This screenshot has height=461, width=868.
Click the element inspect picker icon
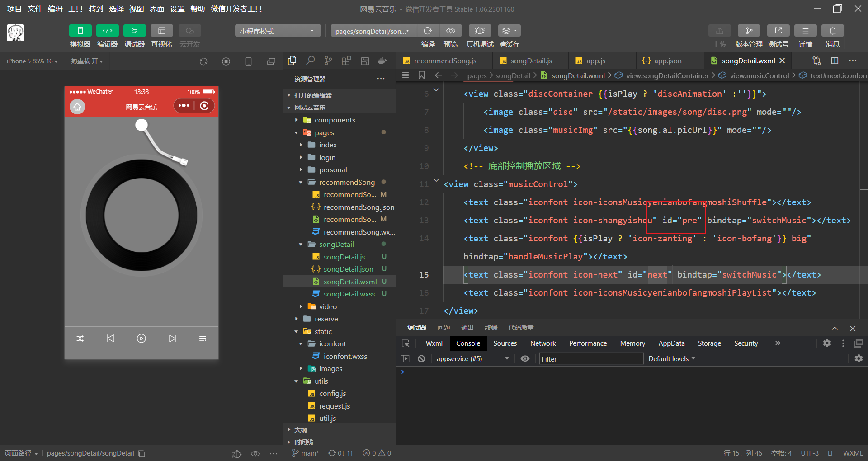406,343
